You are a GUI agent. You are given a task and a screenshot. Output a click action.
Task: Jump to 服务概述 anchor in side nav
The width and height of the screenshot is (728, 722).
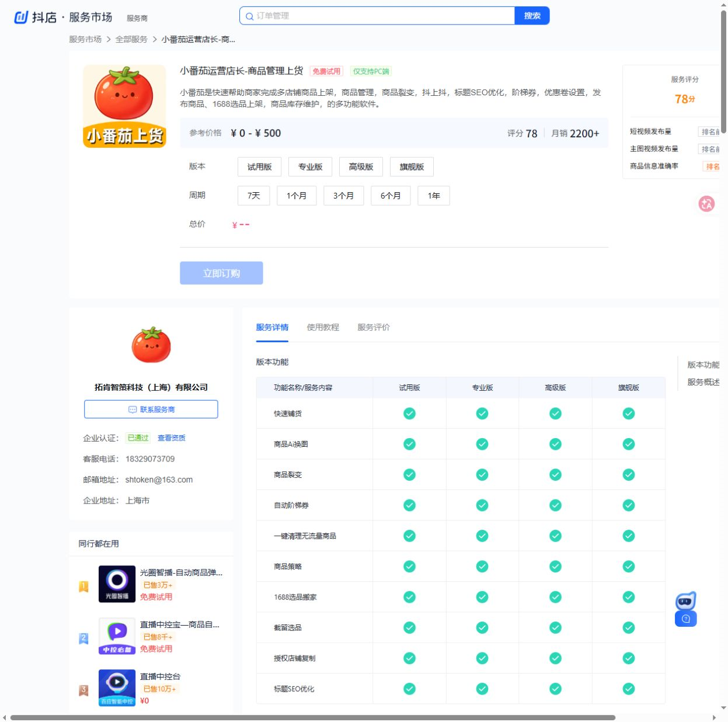(703, 382)
